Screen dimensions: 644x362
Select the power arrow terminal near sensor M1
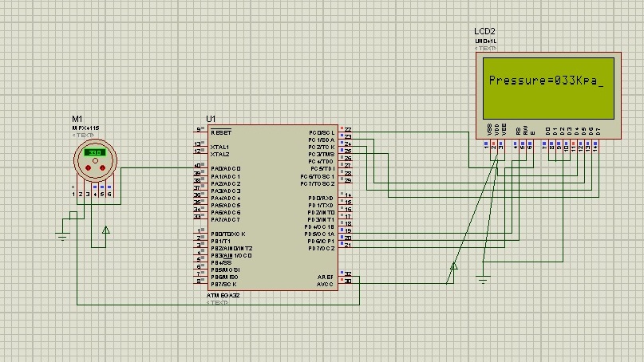[106, 230]
